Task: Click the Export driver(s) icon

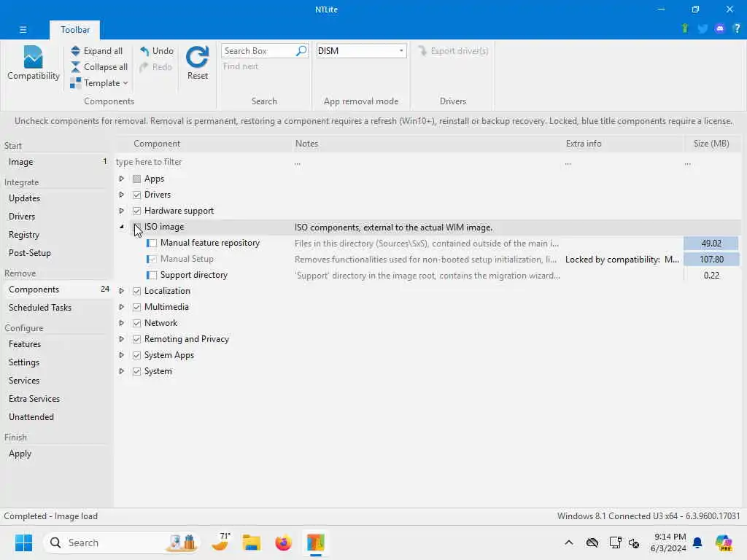Action: tap(422, 50)
